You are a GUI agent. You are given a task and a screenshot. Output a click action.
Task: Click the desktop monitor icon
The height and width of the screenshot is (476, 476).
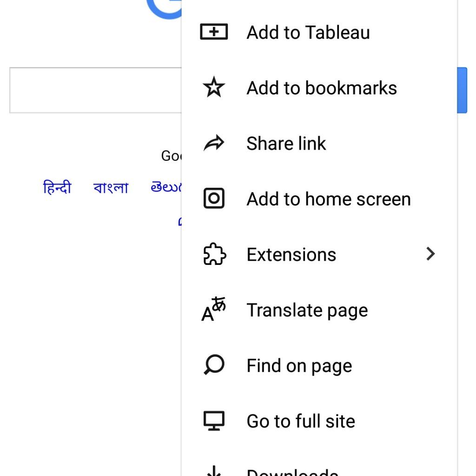214,420
